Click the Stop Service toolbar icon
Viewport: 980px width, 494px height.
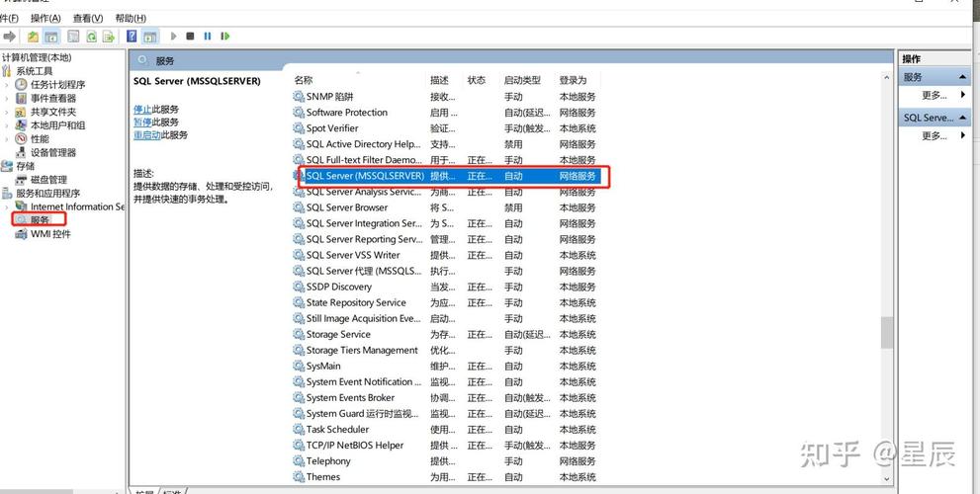(x=190, y=37)
